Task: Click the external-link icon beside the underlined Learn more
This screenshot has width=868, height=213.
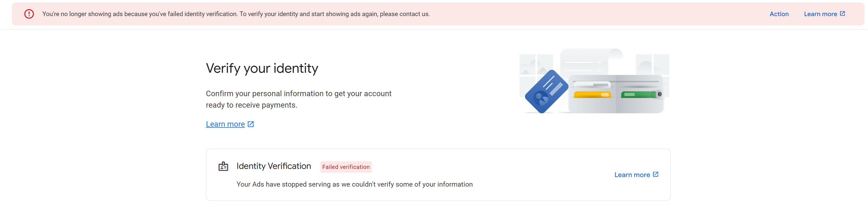Action: (x=251, y=124)
